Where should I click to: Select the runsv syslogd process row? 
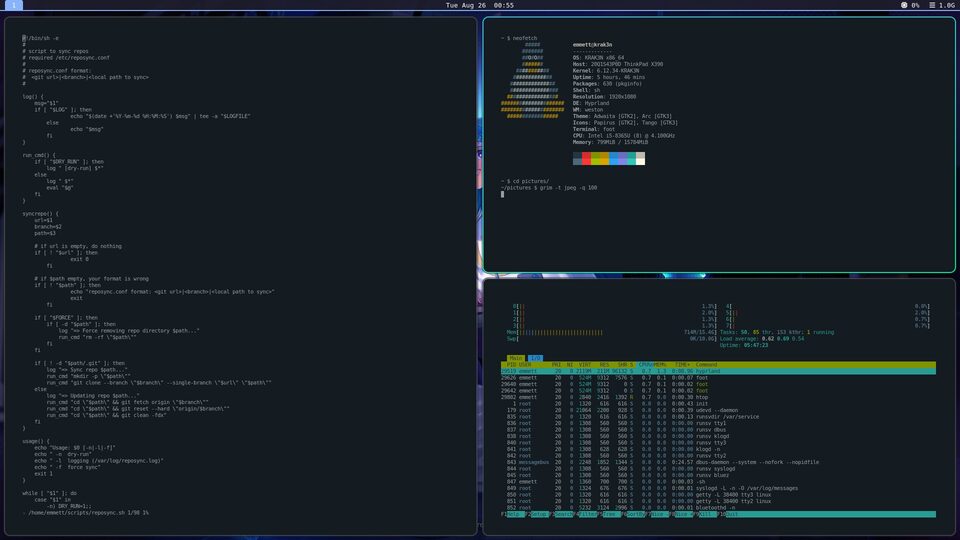tap(718, 469)
